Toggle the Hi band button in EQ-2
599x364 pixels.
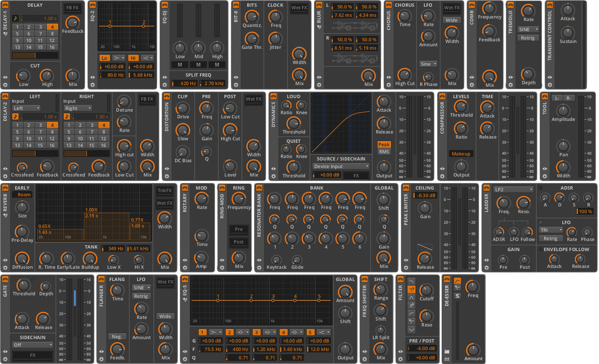pos(133,58)
